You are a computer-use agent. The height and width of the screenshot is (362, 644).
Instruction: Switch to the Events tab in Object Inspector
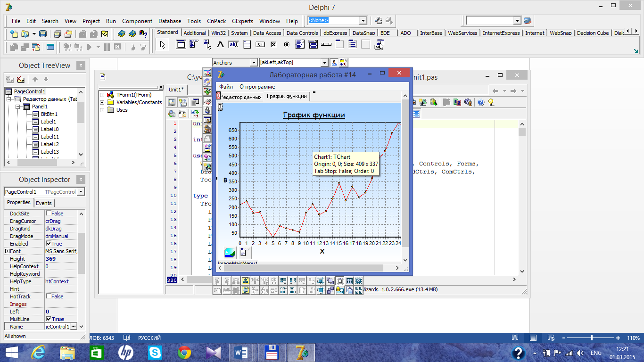tap(44, 203)
